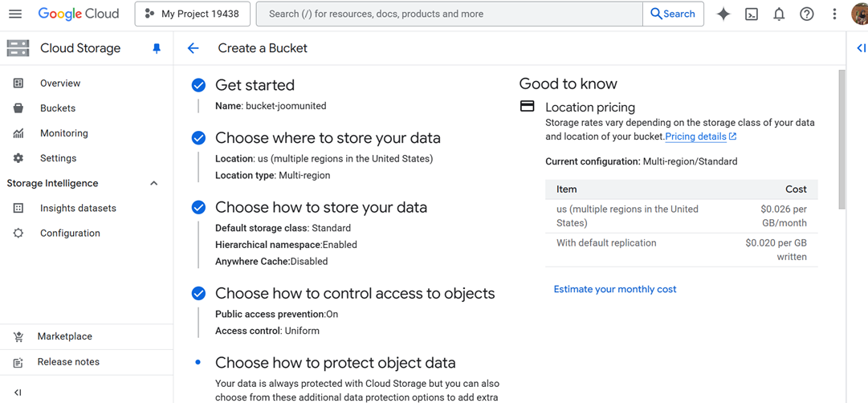Collapse the left navigation sidebar

tap(18, 393)
